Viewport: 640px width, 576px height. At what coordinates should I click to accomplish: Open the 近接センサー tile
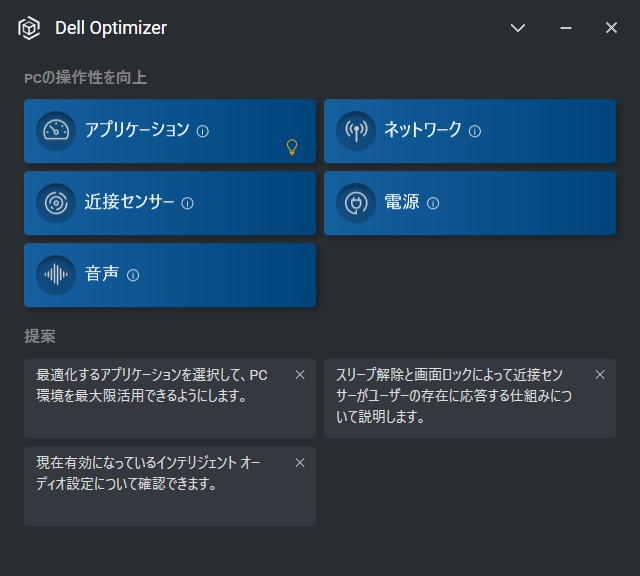tap(170, 203)
